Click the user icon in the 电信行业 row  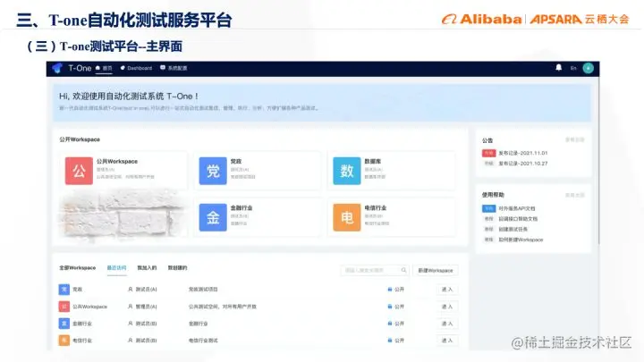click(x=131, y=341)
